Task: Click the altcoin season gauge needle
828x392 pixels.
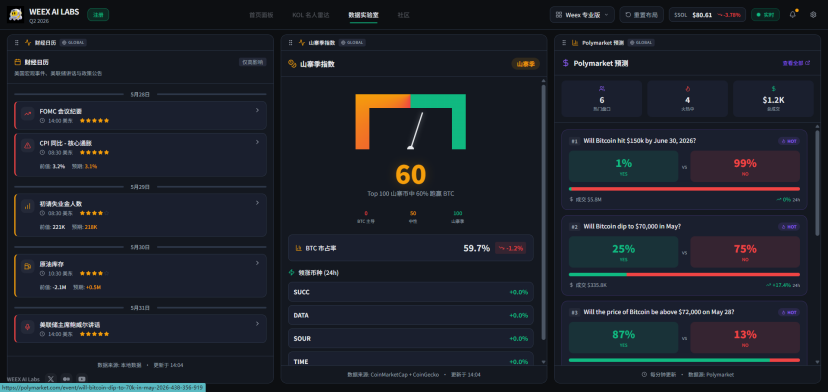Action: click(416, 131)
